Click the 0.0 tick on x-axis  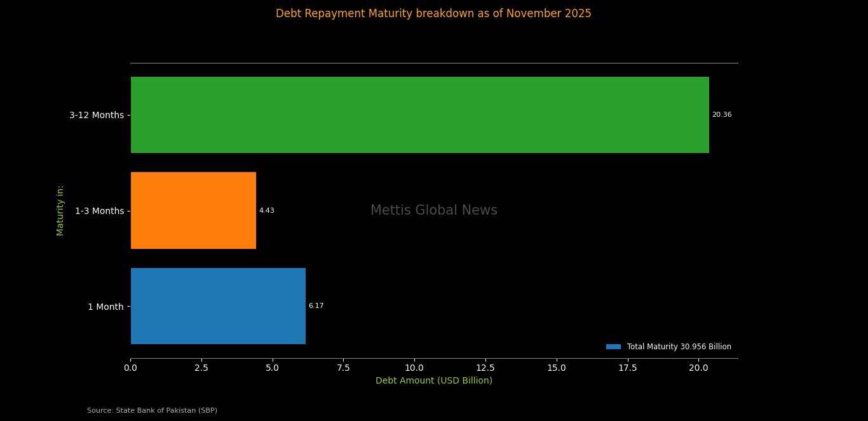(130, 367)
